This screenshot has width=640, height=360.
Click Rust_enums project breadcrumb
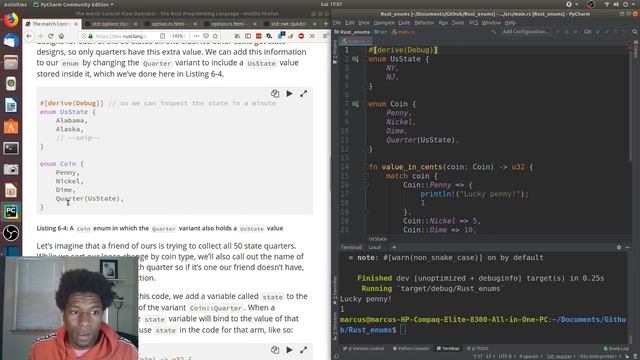pos(352,31)
